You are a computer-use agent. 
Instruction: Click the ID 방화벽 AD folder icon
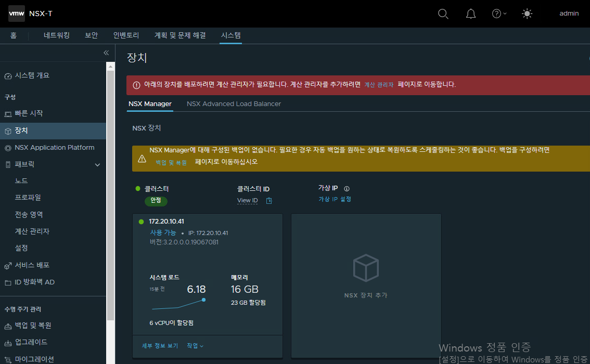8,283
